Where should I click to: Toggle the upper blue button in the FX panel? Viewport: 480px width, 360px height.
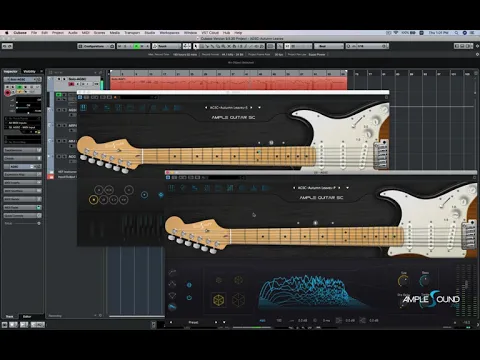pos(189,285)
